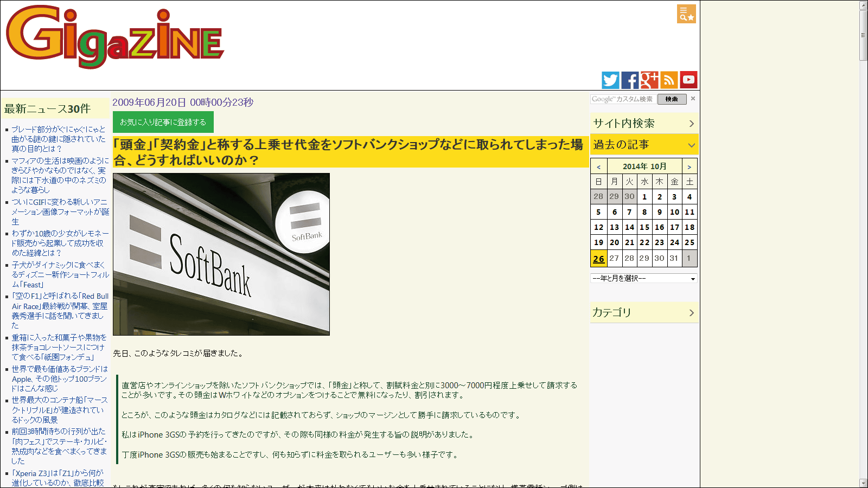Open the Xperia Z3 news link
The height and width of the screenshot is (488, 868).
tap(58, 478)
